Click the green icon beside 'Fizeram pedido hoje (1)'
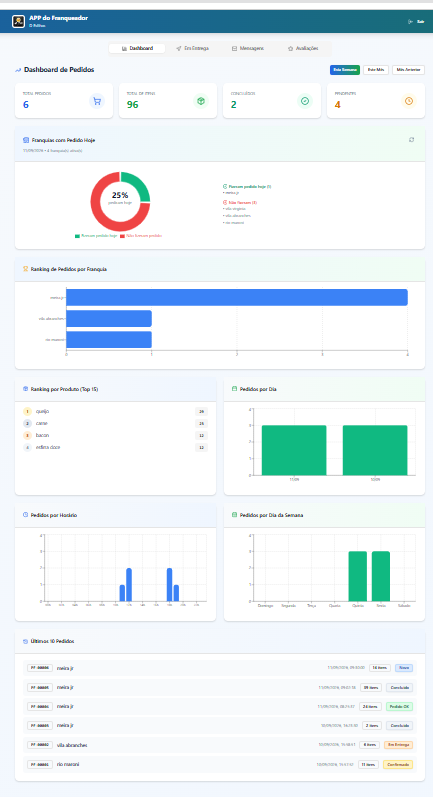The image size is (433, 797). pyautogui.click(x=225, y=187)
